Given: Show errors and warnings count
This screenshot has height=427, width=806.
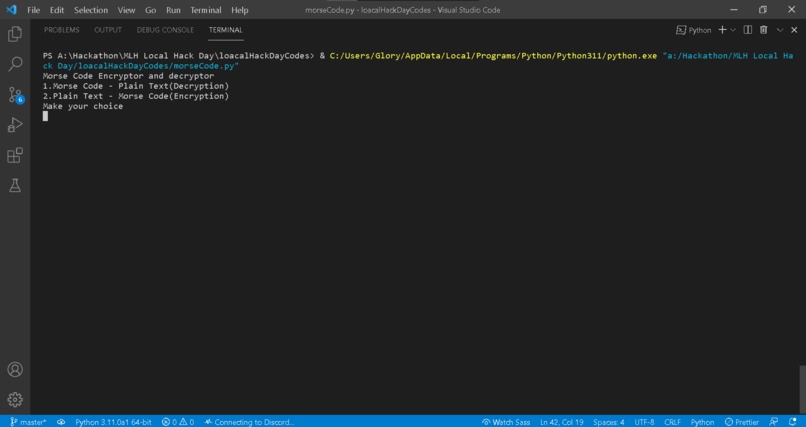Looking at the screenshot, I should coord(178,422).
